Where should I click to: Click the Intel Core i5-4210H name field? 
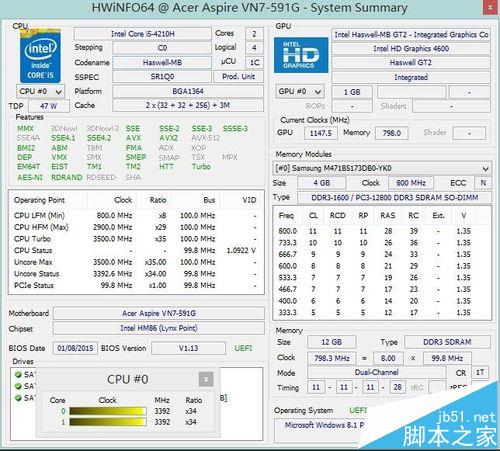coord(143,34)
